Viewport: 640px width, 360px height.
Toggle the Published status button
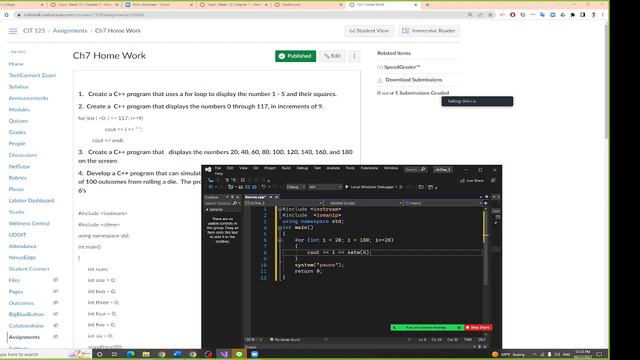(296, 56)
